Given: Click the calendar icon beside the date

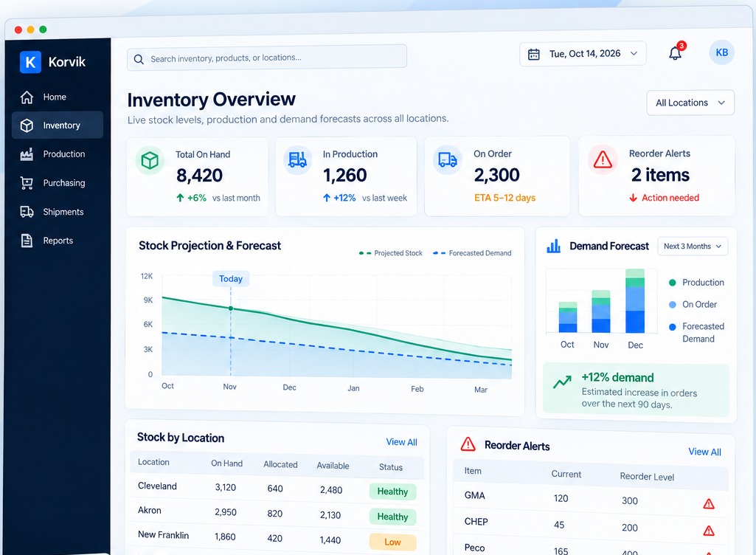Looking at the screenshot, I should 534,54.
